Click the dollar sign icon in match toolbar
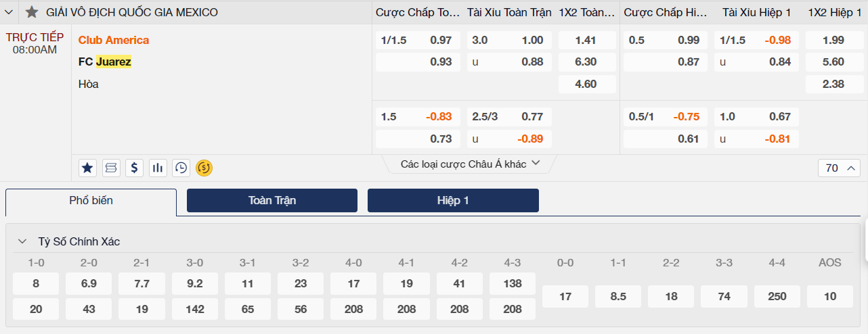Viewport: 868px width, 334px height. 135,168
